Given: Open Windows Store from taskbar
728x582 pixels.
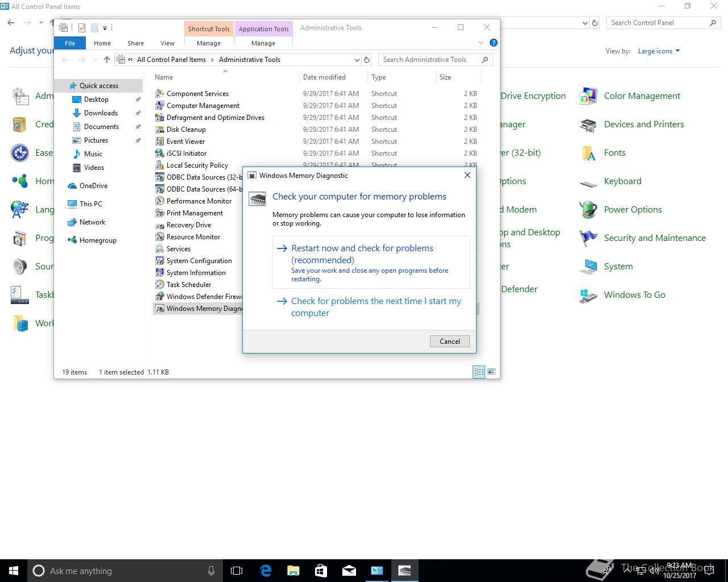Looking at the screenshot, I should click(321, 571).
